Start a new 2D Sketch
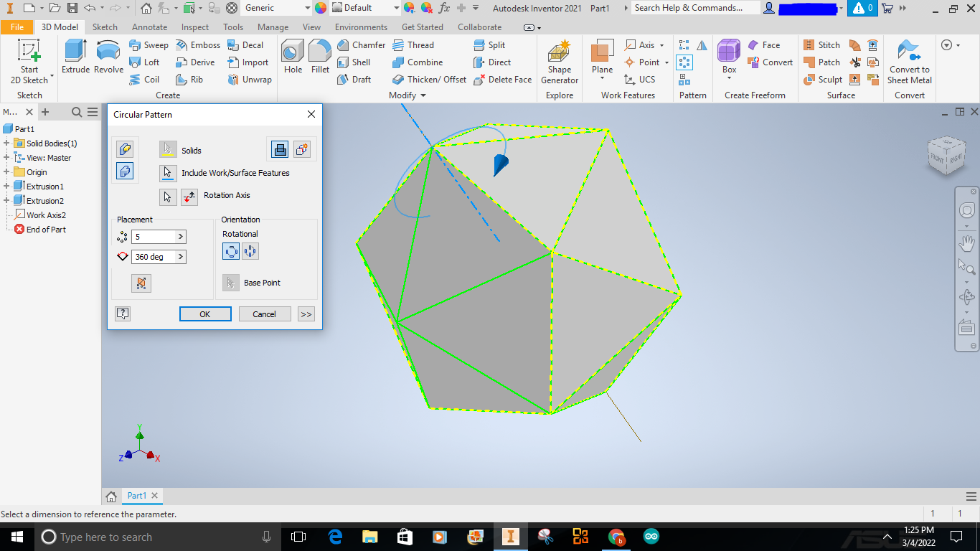980x551 pixels. click(x=29, y=62)
